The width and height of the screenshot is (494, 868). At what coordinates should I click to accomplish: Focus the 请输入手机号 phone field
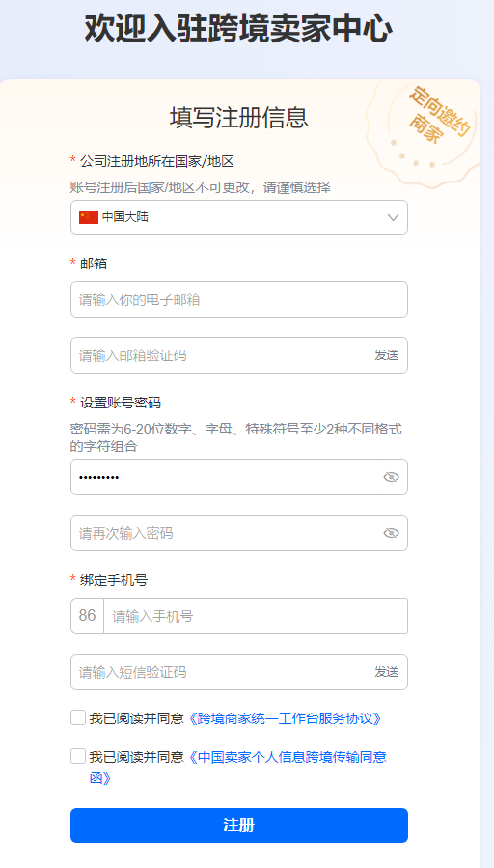[256, 616]
